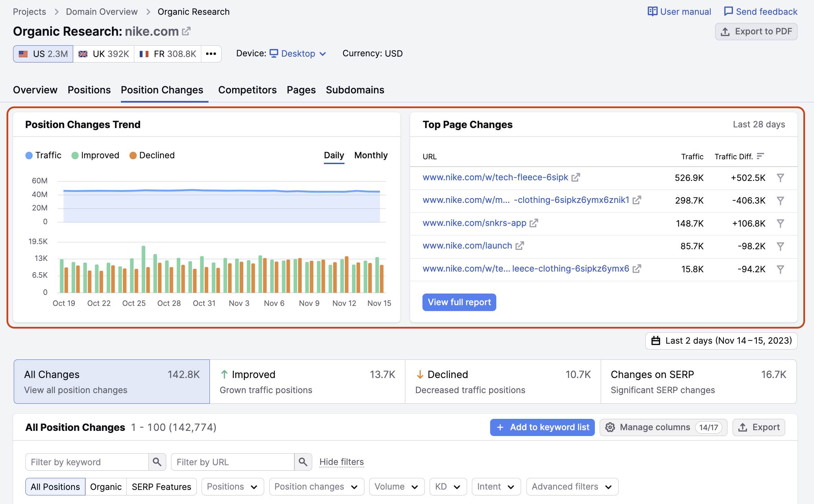The width and height of the screenshot is (814, 504).
Task: Switch chart to Daily view
Action: click(x=334, y=155)
